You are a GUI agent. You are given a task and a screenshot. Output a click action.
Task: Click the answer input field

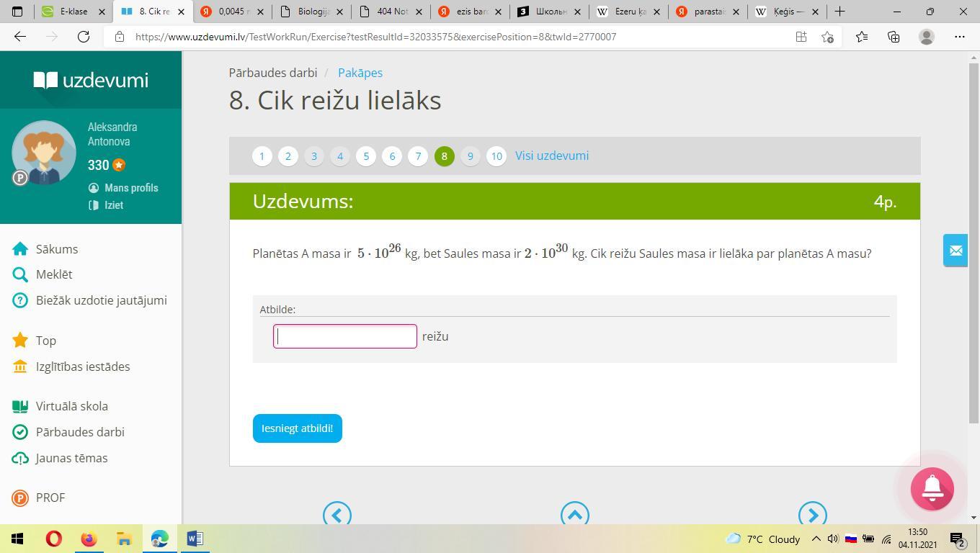coord(345,336)
